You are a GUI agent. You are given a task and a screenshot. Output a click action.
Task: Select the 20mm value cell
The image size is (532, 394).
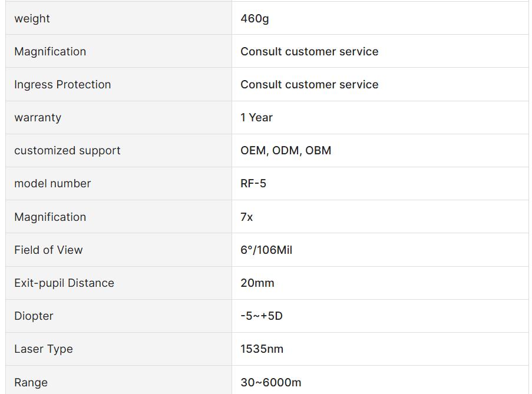[x=380, y=283]
